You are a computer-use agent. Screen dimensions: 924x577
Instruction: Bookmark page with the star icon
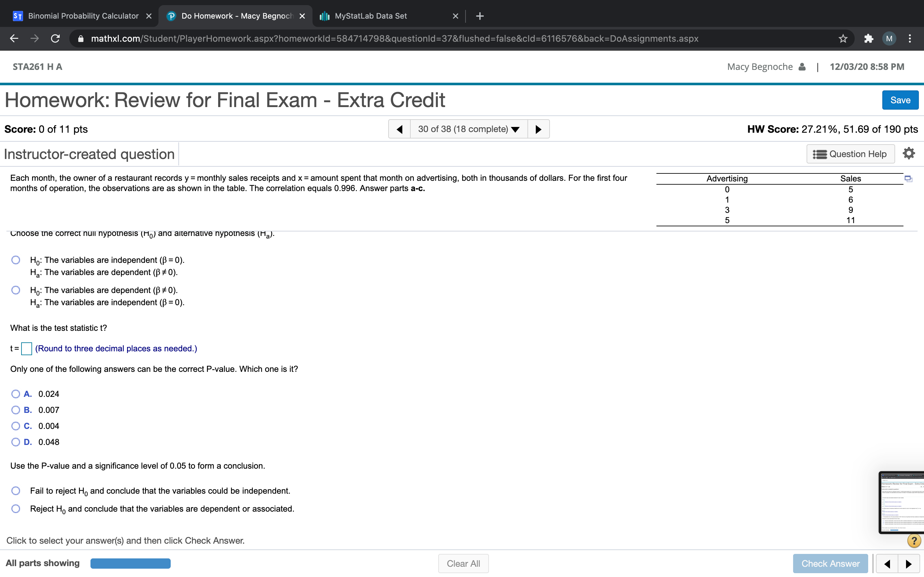coord(843,38)
